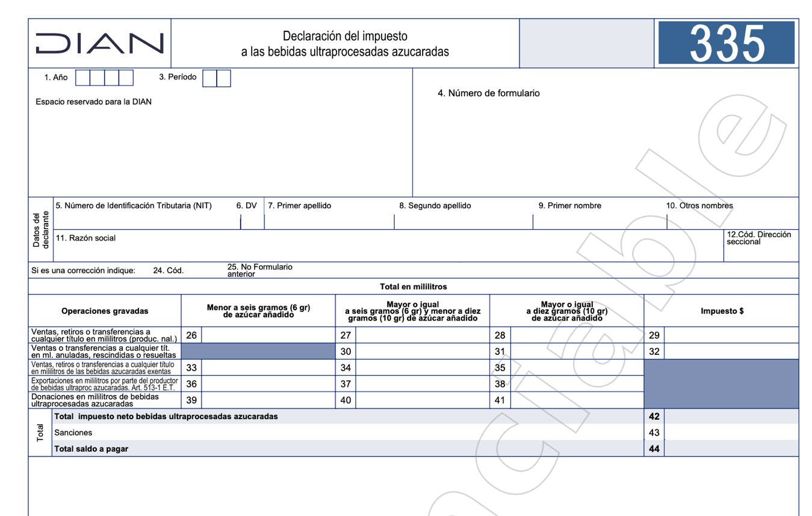Click the DIAN logo

pyautogui.click(x=99, y=43)
